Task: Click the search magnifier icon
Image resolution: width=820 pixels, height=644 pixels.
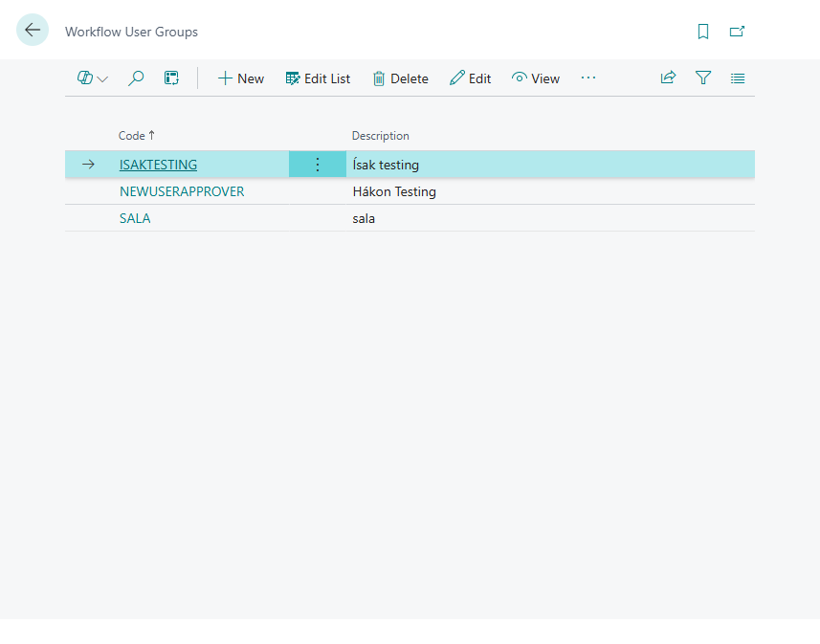Action: click(136, 78)
